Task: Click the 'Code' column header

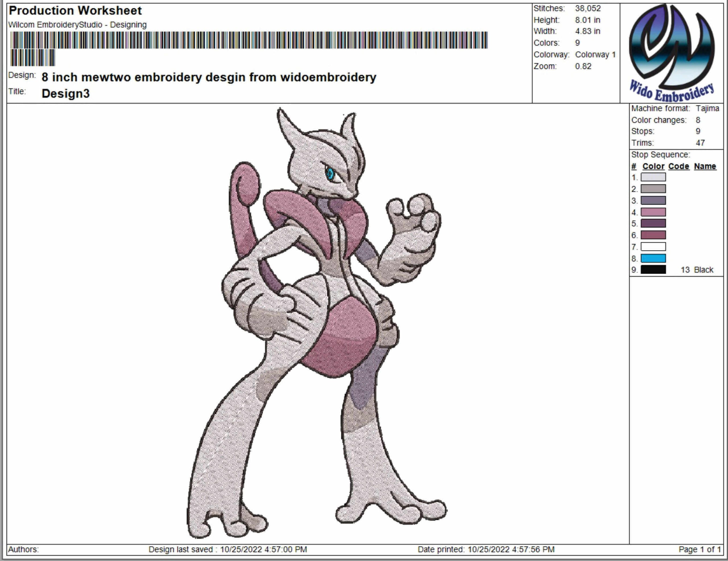Action: click(x=679, y=166)
